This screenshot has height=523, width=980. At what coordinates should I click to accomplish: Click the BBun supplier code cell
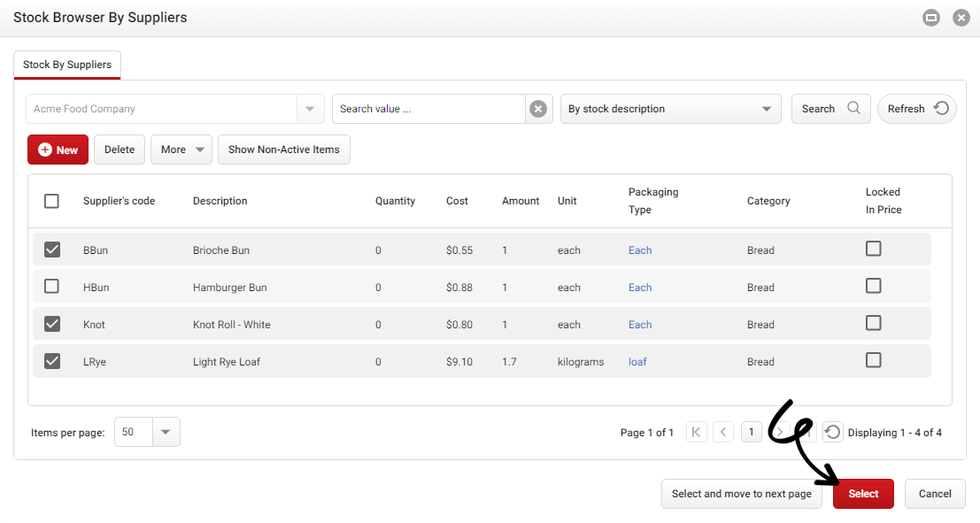coord(96,250)
